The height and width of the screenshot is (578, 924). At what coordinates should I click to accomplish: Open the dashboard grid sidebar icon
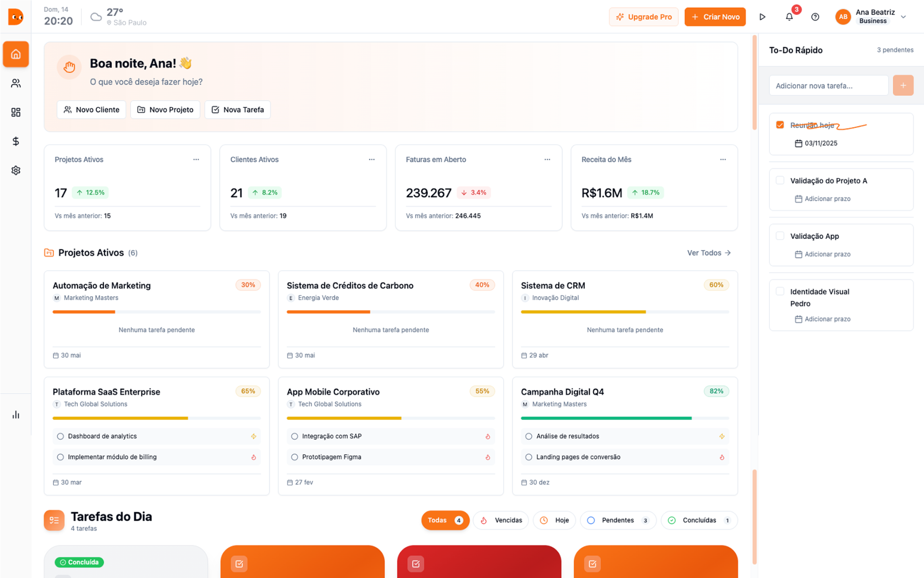(x=16, y=112)
